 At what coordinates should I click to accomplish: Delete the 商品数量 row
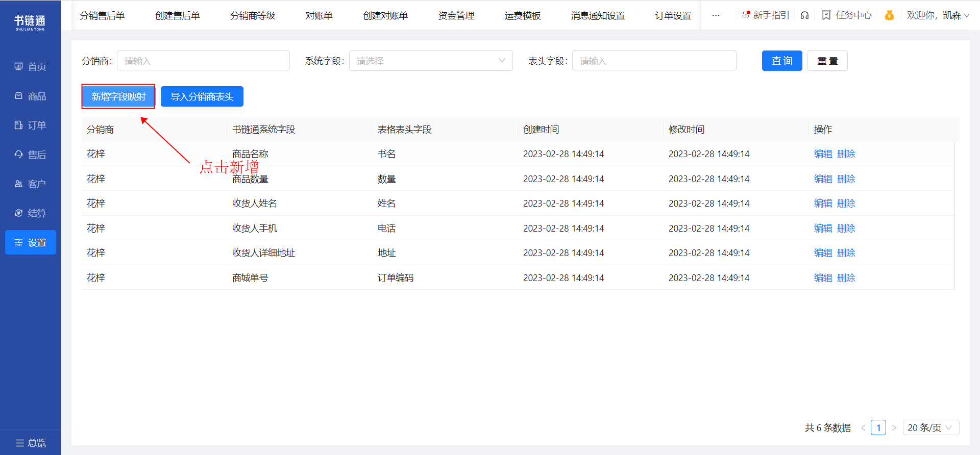(846, 179)
